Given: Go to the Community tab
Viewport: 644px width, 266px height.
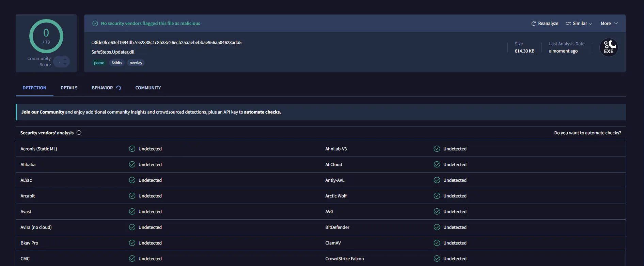Looking at the screenshot, I should [148, 88].
